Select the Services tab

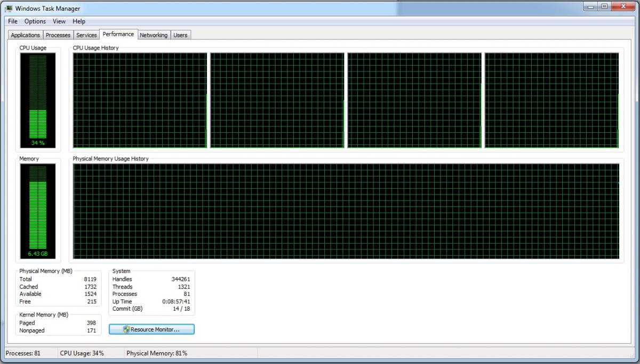(86, 35)
